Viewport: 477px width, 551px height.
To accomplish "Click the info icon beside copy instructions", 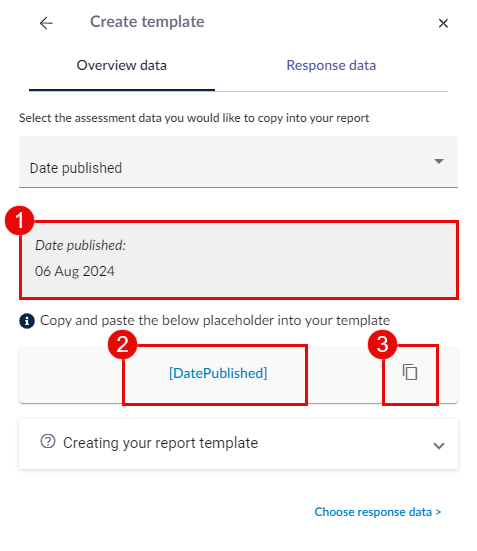I will coord(27,321).
